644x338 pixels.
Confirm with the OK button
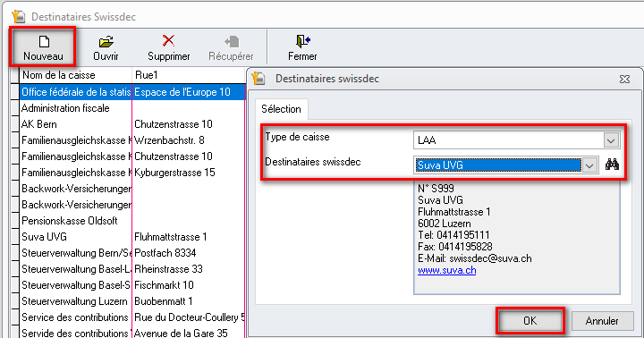pos(530,321)
